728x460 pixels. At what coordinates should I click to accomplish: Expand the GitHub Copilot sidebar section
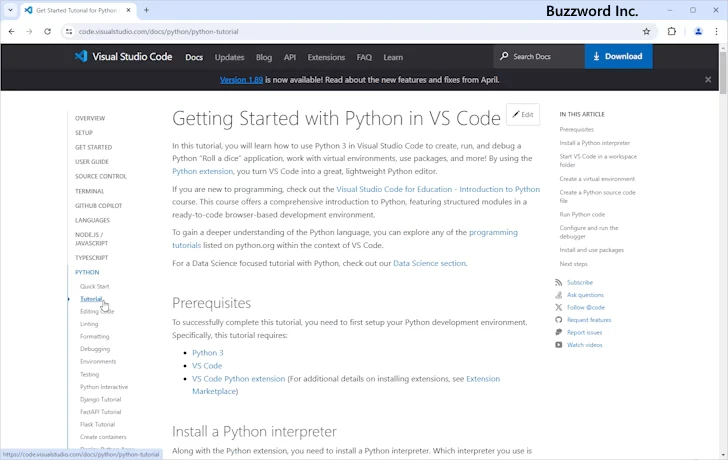pyautogui.click(x=98, y=205)
